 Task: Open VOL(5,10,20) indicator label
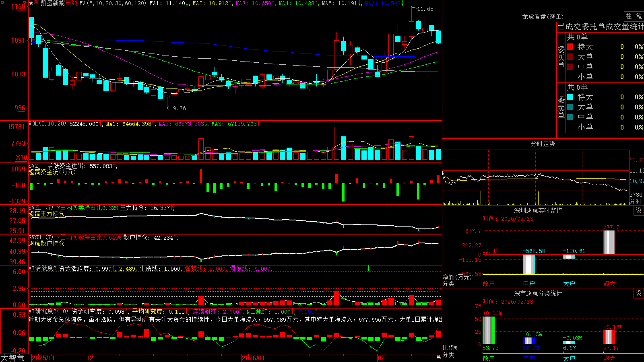pos(47,124)
